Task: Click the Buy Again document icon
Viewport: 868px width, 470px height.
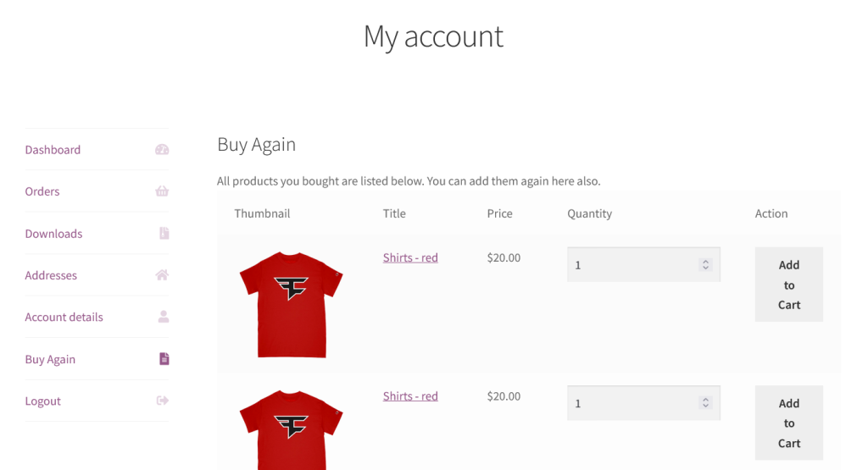Action: click(164, 359)
